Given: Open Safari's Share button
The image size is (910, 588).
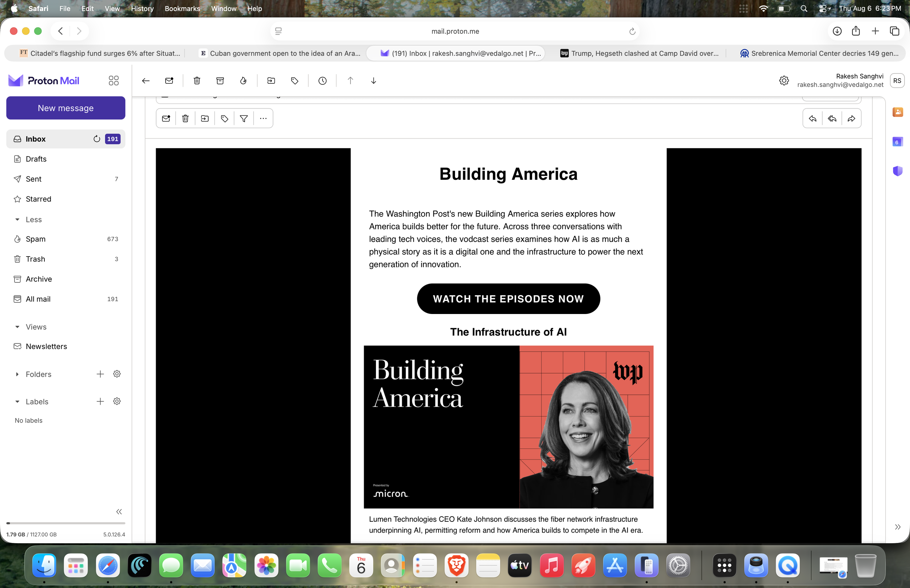Looking at the screenshot, I should click(x=856, y=31).
